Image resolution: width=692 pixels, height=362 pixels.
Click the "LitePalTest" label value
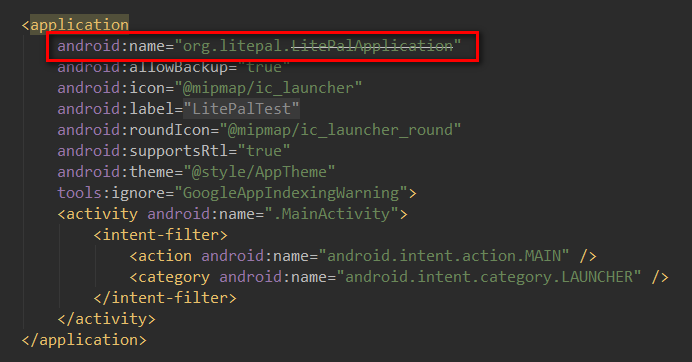pyautogui.click(x=241, y=109)
